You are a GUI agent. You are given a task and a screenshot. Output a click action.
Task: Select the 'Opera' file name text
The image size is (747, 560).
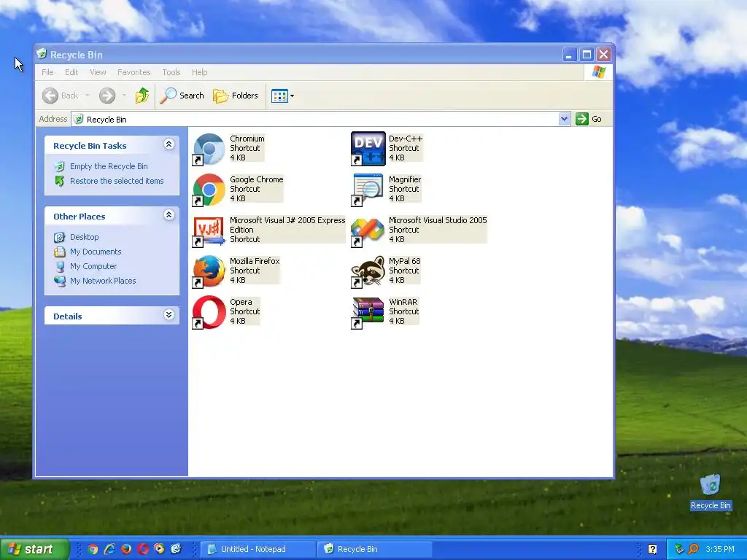pos(241,302)
